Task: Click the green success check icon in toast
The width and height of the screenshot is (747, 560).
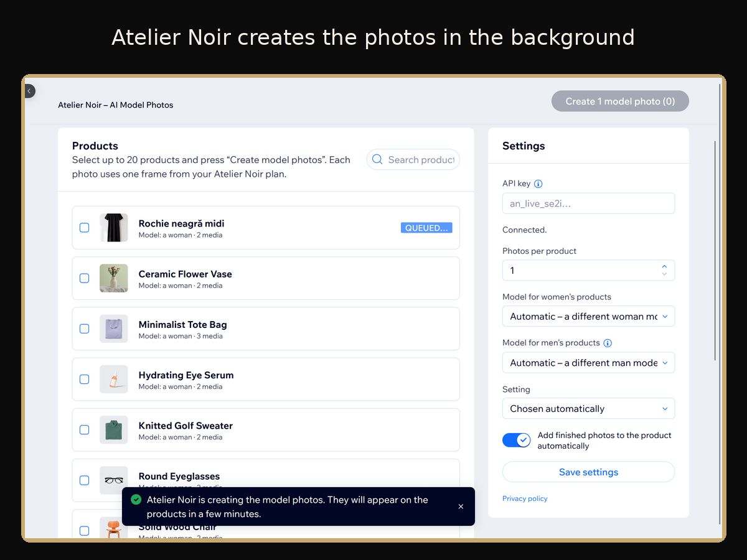Action: (x=136, y=500)
